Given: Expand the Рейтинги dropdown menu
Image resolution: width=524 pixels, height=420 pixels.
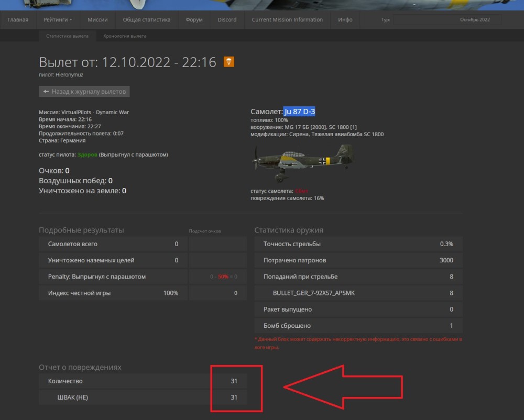Looking at the screenshot, I should click(x=58, y=20).
